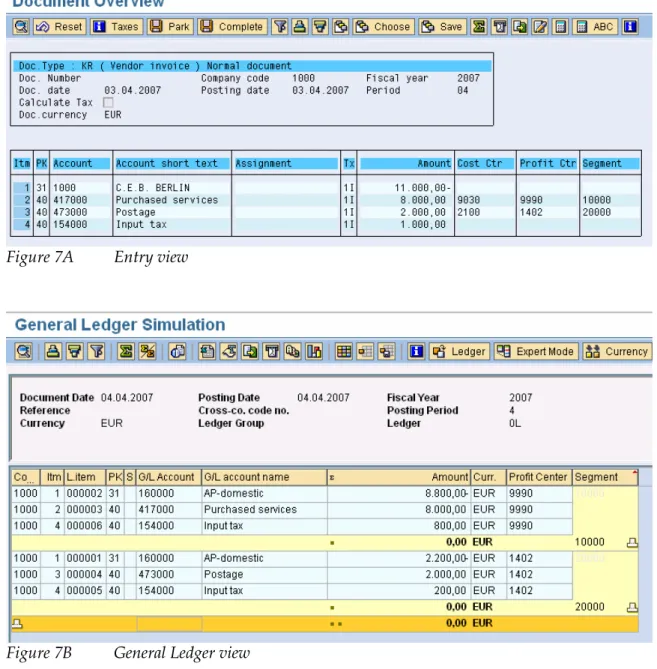
Task: Click the Reset button
Action: click(x=60, y=27)
